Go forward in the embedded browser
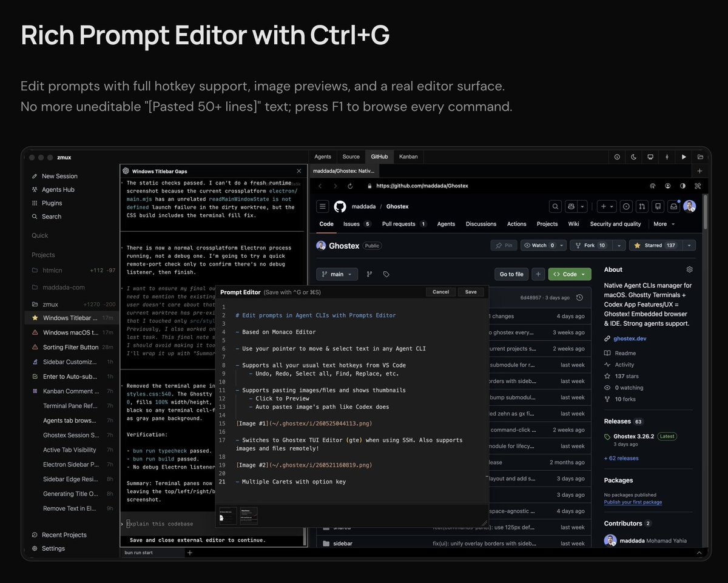Viewport: 728px width, 583px height. [x=335, y=186]
